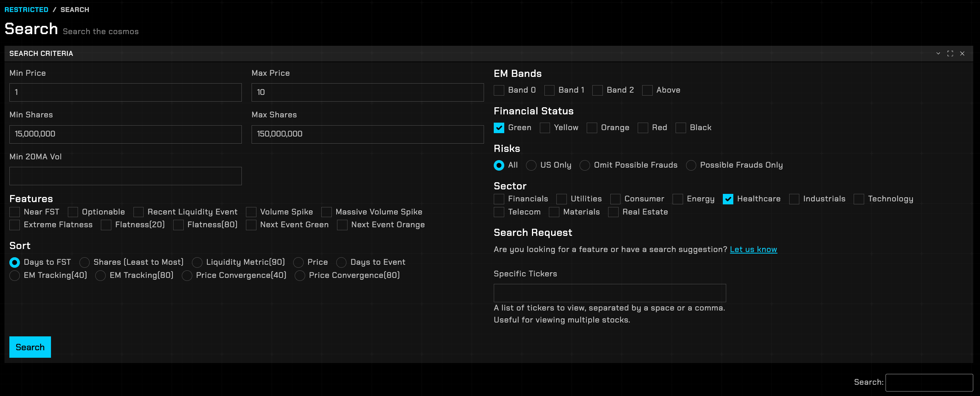The width and height of the screenshot is (980, 396).
Task: Focus the Max Shares input
Action: click(367, 134)
